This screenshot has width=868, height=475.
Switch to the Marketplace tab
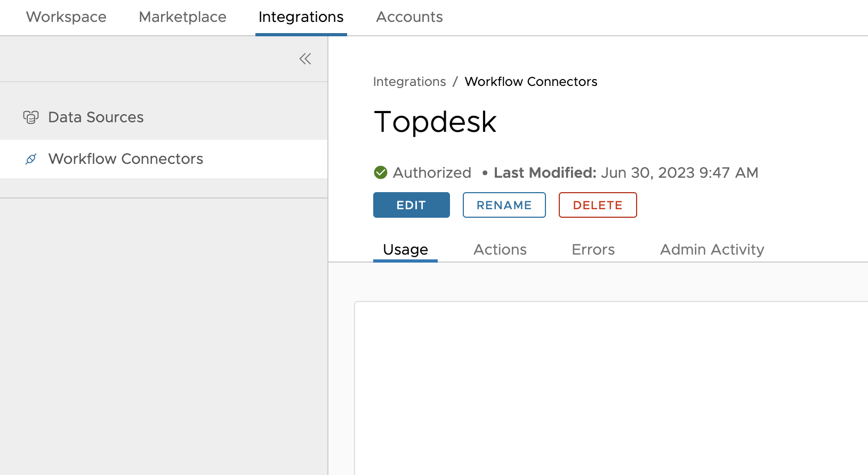[x=182, y=17]
